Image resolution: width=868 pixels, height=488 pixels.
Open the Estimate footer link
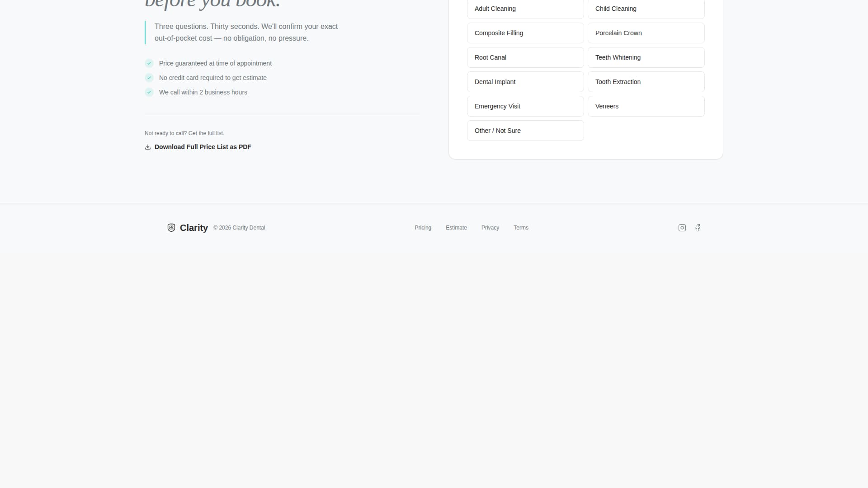(456, 228)
